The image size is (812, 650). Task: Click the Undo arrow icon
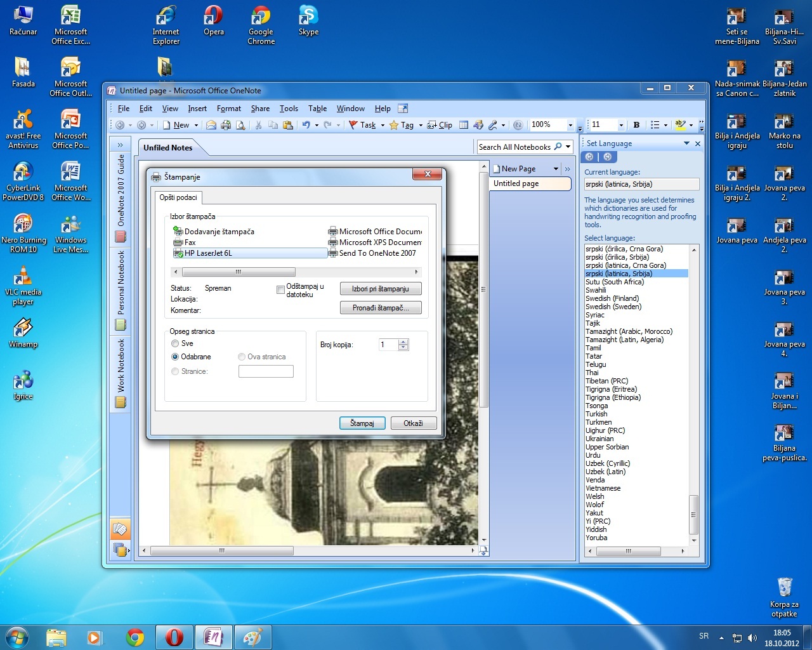point(306,125)
